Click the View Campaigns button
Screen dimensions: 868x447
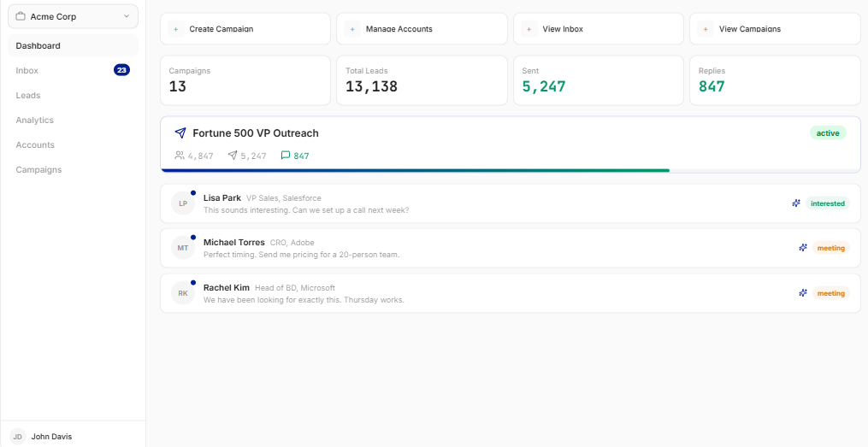[775, 29]
